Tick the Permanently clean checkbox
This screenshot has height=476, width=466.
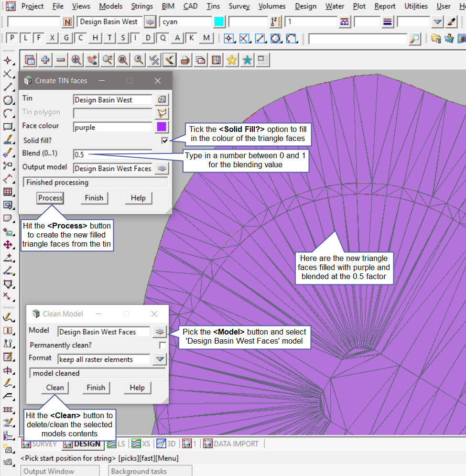point(163,345)
